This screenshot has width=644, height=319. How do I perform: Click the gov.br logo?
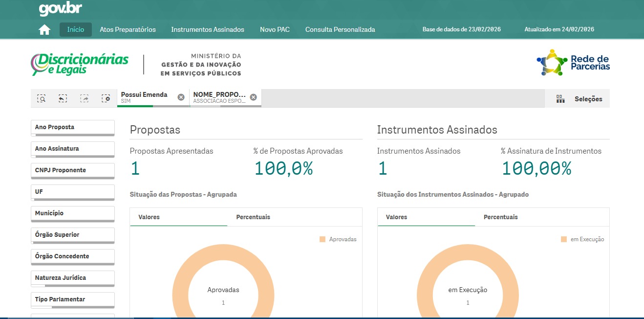point(60,9)
